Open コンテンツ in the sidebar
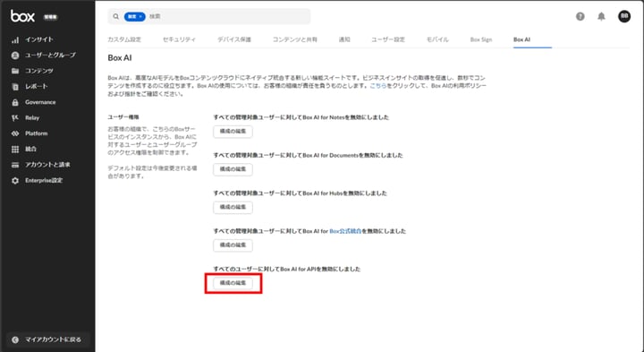The height and width of the screenshot is (352, 644). coord(39,71)
